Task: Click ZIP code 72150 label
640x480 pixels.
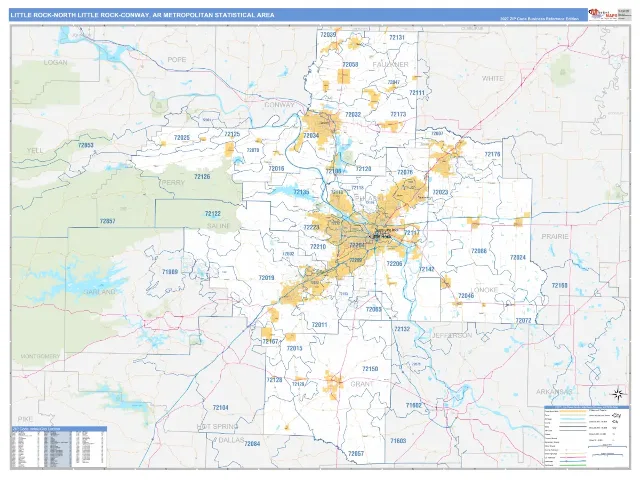Action: pos(370,369)
